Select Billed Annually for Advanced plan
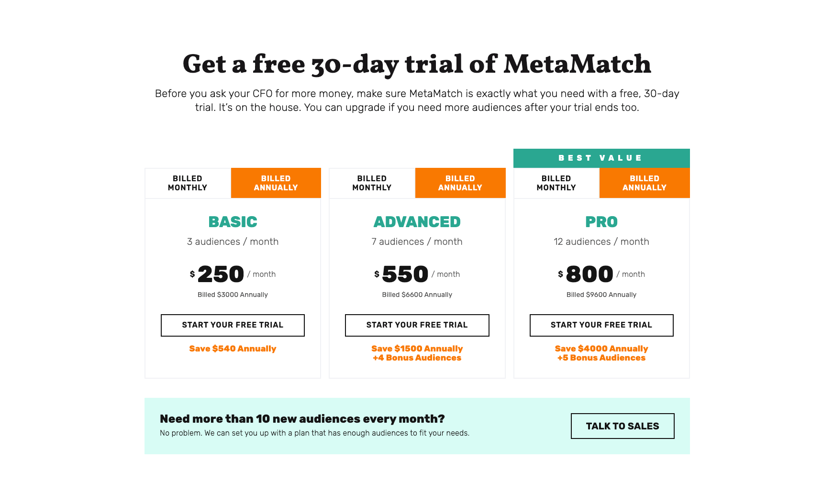The image size is (834, 504). pyautogui.click(x=460, y=183)
